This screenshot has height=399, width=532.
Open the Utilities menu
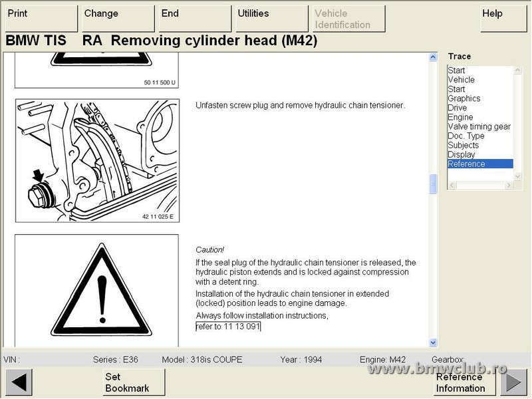(271, 19)
